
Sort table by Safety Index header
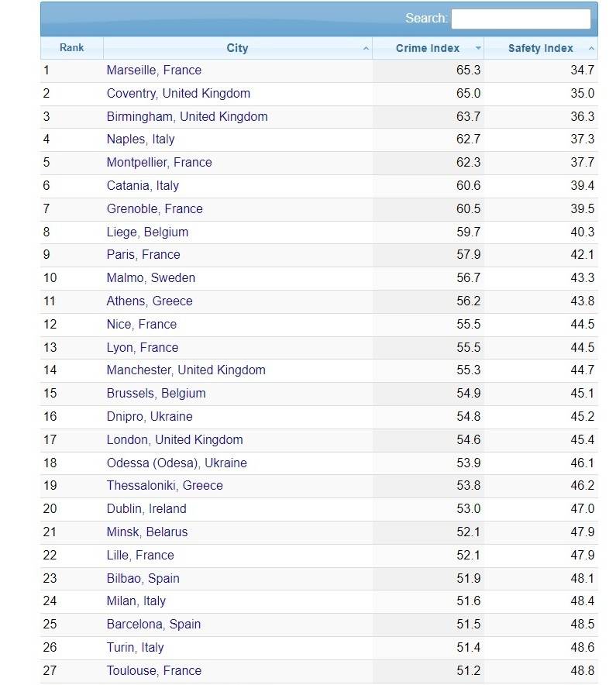click(540, 48)
